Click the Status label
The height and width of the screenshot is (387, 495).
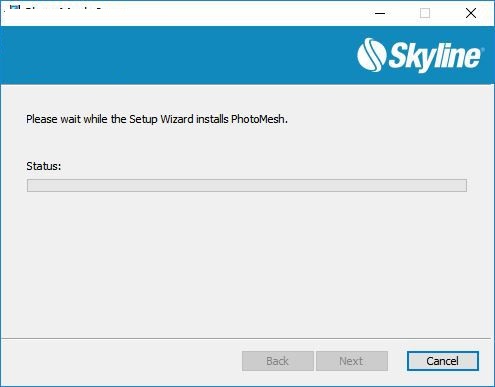click(44, 166)
